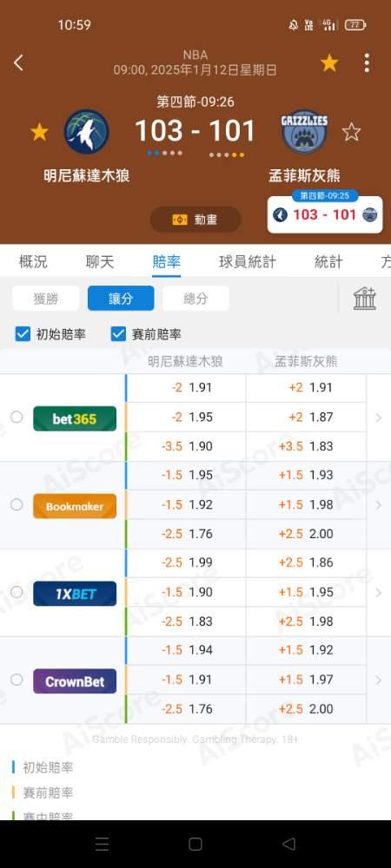Uncheck the 初始賠率 checkbox
The image size is (391, 868).
pos(23,334)
